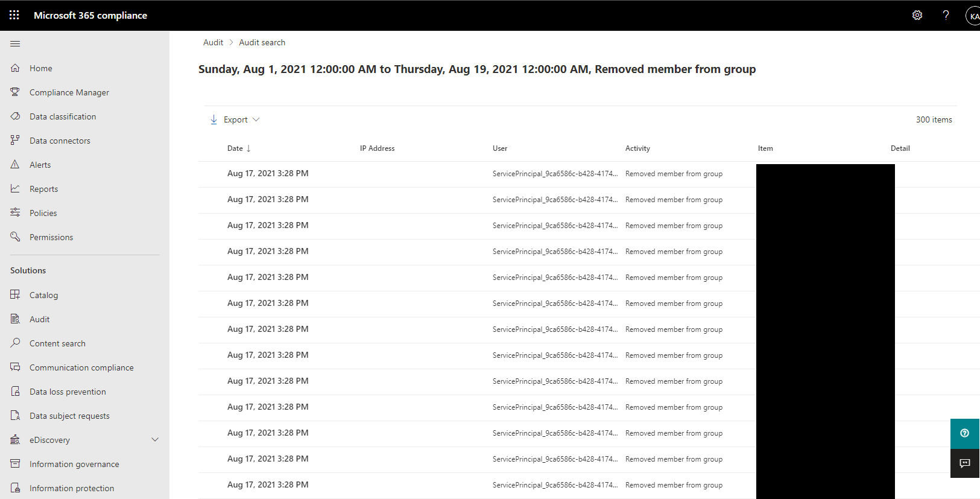The height and width of the screenshot is (499, 980).
Task: Open Content search in the sidebar
Action: [57, 343]
